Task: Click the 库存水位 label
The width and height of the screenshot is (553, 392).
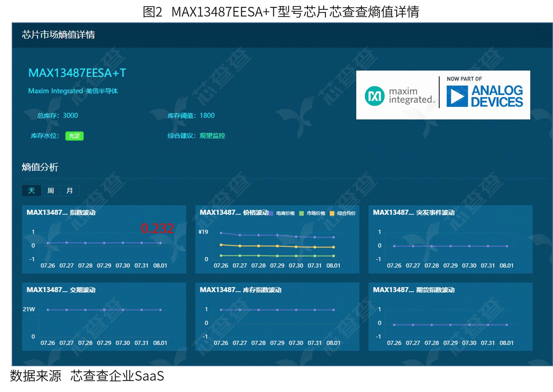Action: click(45, 136)
